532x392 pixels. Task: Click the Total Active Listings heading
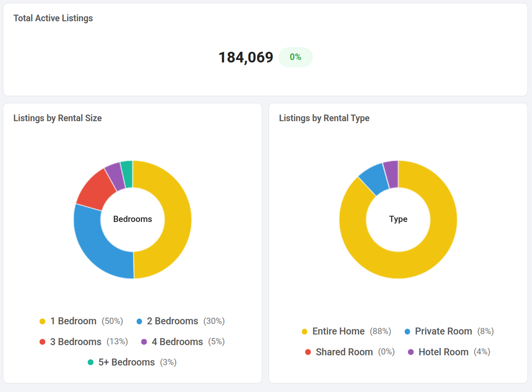pyautogui.click(x=53, y=18)
